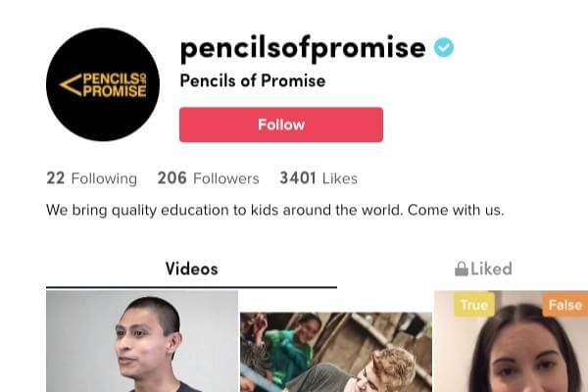The width and height of the screenshot is (588, 392).
Task: View the 206 Followers list
Action: [x=209, y=178]
